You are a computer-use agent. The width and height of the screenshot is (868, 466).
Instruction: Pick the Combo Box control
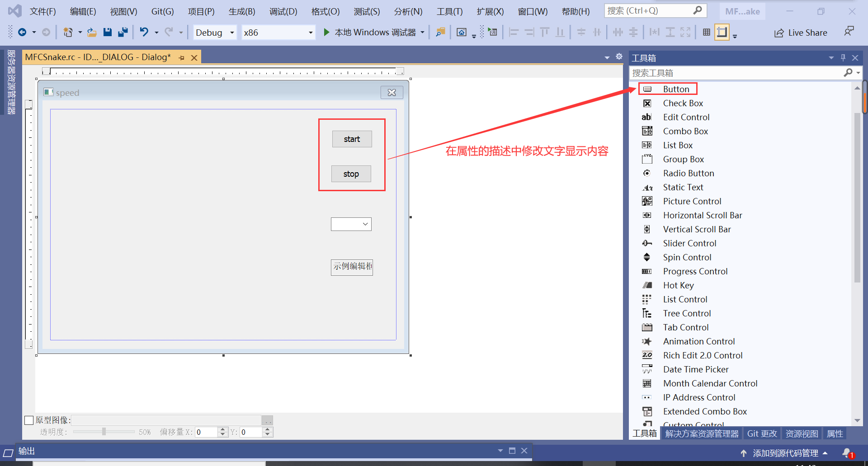(685, 131)
